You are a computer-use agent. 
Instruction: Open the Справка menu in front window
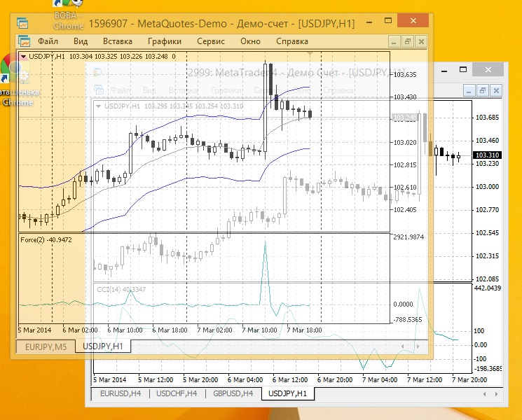click(292, 41)
